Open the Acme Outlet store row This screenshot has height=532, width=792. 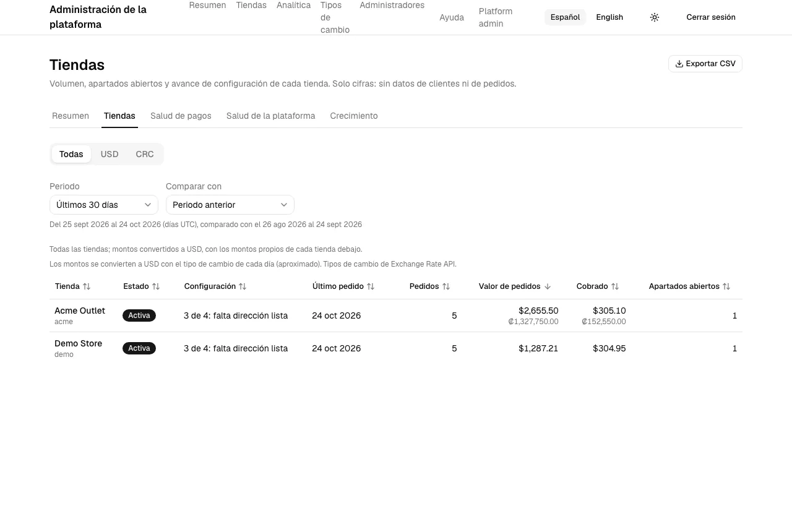396,315
